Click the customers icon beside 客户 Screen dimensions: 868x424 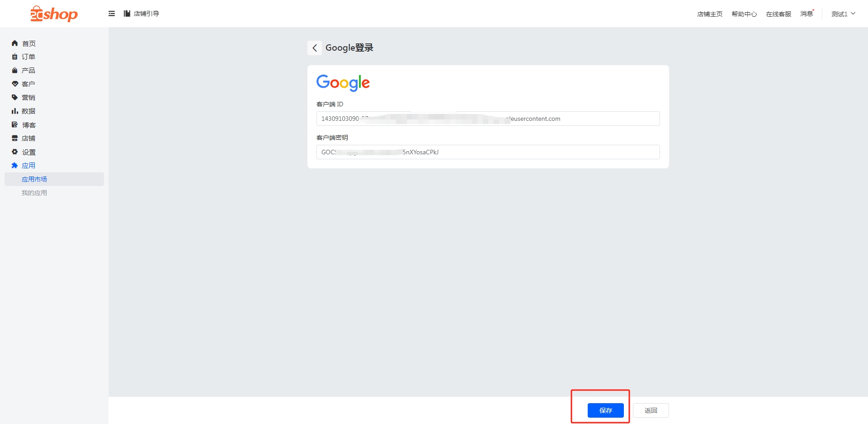14,84
